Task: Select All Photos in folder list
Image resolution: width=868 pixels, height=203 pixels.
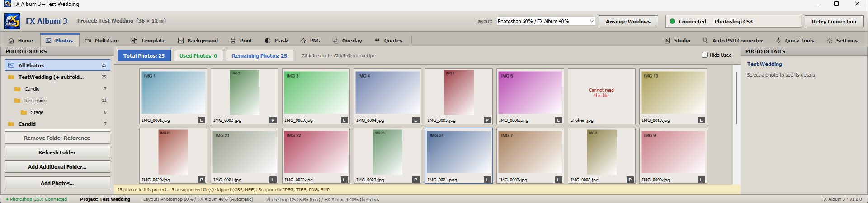Action: (x=57, y=65)
